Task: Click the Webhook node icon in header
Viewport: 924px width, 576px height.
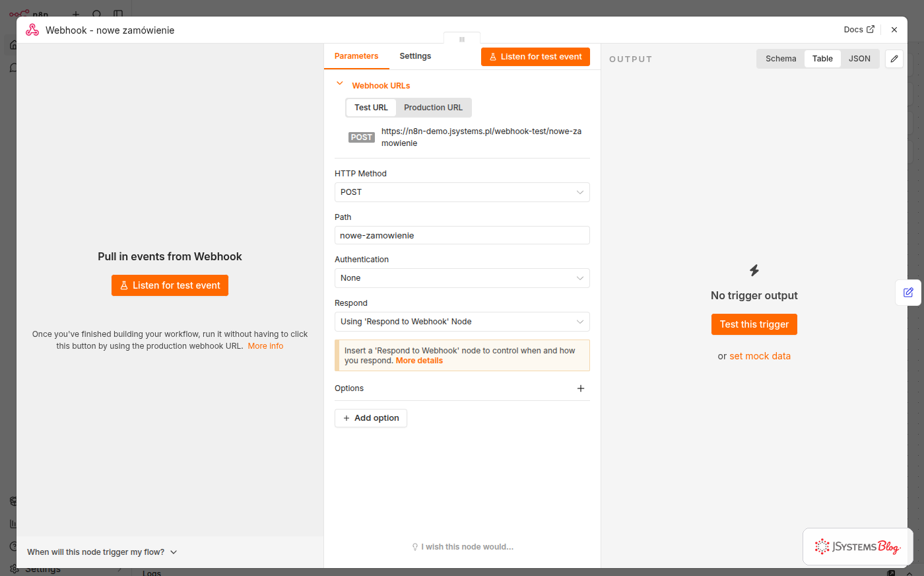Action: [x=32, y=30]
